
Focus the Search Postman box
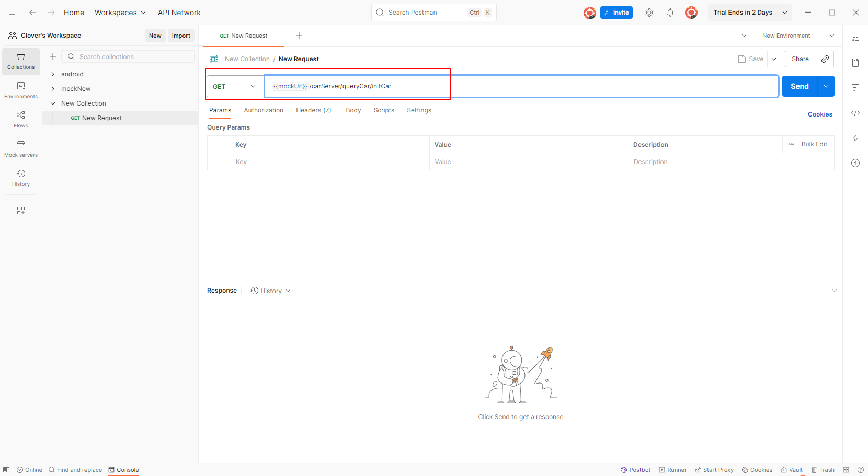pyautogui.click(x=434, y=13)
